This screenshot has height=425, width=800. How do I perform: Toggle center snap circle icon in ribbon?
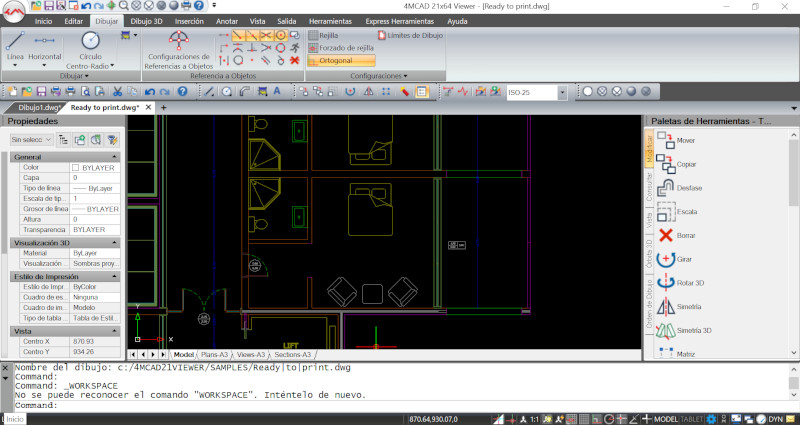click(281, 35)
